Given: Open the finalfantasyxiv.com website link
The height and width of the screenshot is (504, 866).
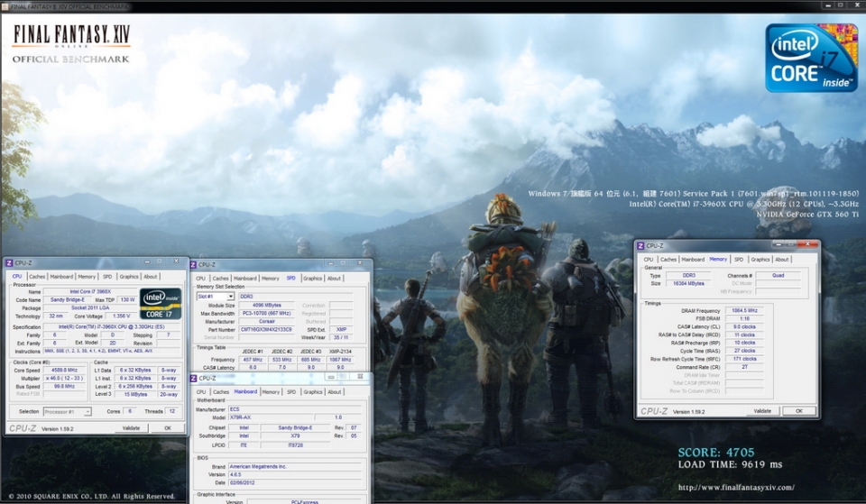Looking at the screenshot, I should pyautogui.click(x=735, y=488).
